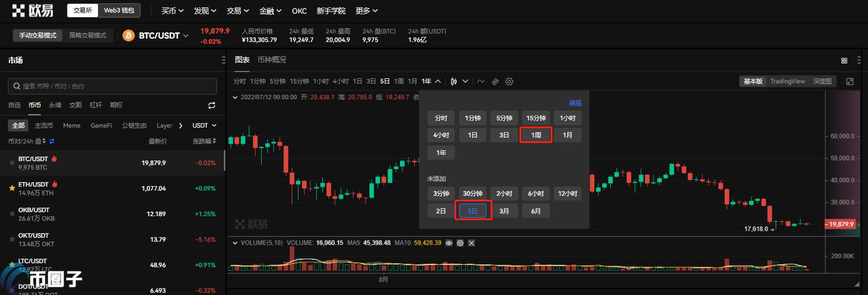Screen dimensions: 868x295
Task: Unfavorite ETH/USDT using the yellow star
Action: (11, 188)
